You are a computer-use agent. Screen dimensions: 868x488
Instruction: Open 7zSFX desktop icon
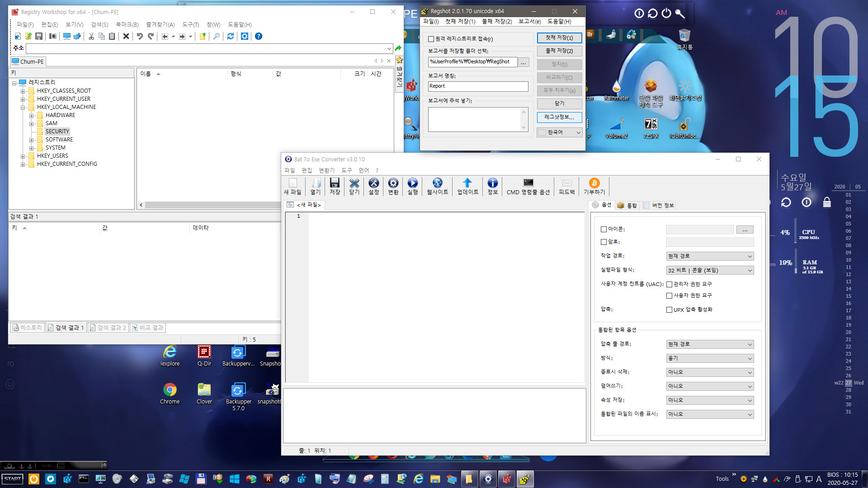651,128
